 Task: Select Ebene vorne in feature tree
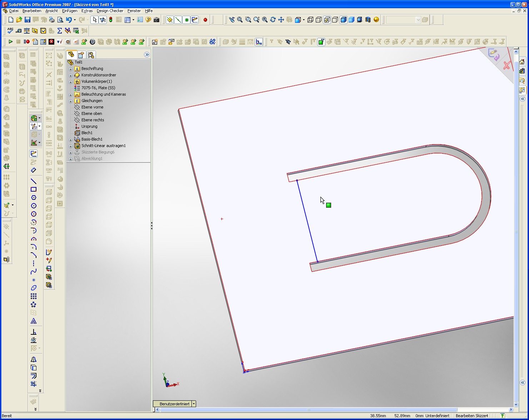point(92,107)
